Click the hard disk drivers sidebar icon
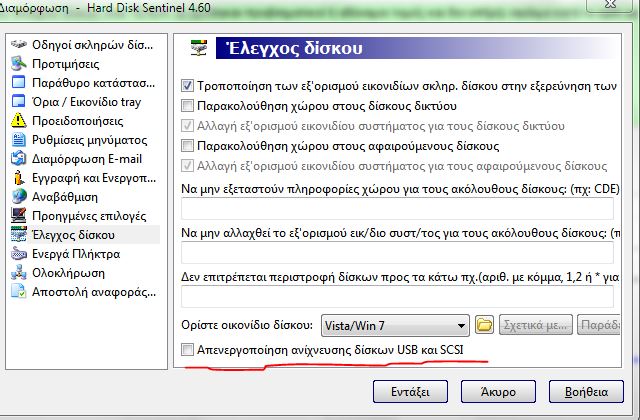Image resolution: width=640 pixels, height=420 pixels. 19,44
